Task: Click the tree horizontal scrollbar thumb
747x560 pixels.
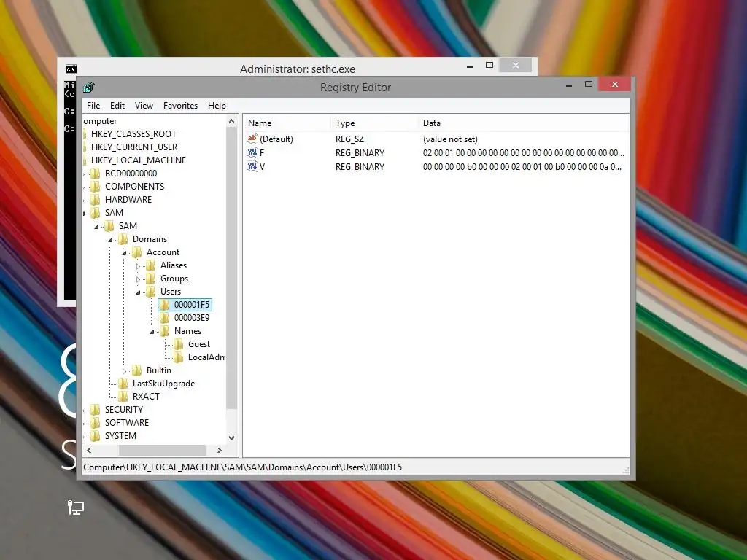Action: pyautogui.click(x=163, y=450)
